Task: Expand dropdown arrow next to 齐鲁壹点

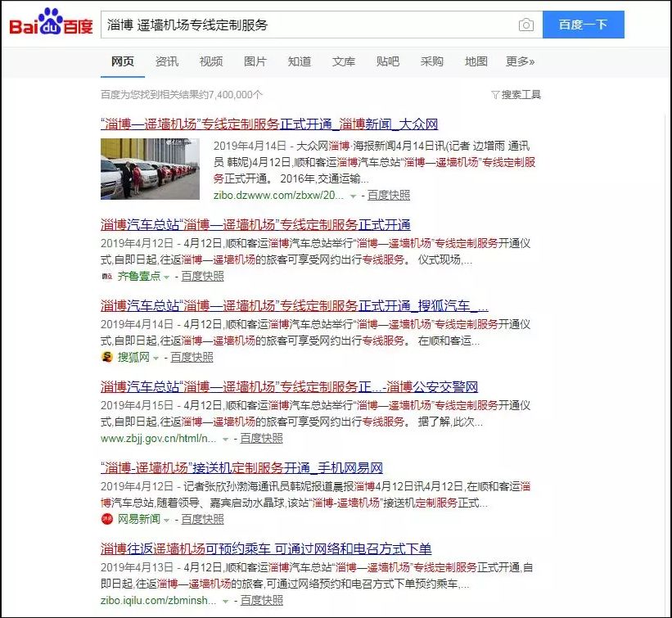Action: [x=167, y=277]
